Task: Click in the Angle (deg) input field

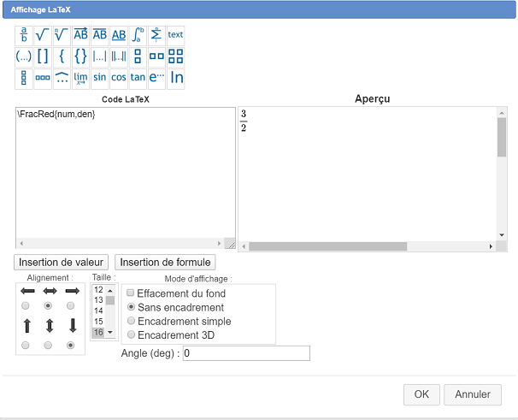Action: click(x=245, y=353)
